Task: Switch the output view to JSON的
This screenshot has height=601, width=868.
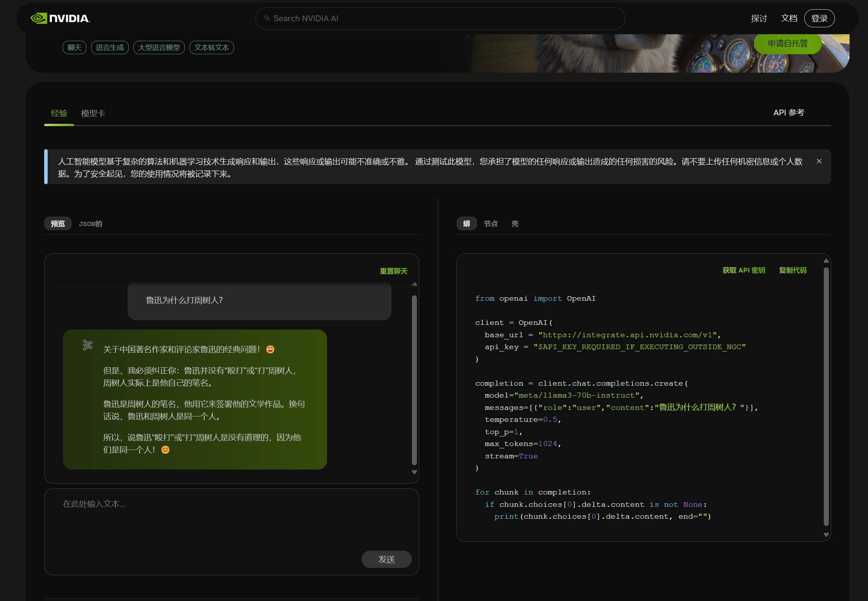Action: (90, 223)
